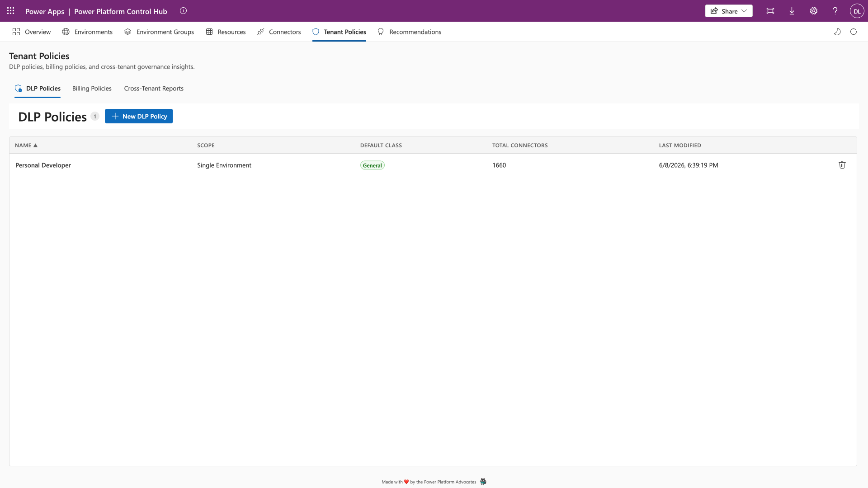Switch to the Billing Policies sub-tab
868x488 pixels.
92,89
